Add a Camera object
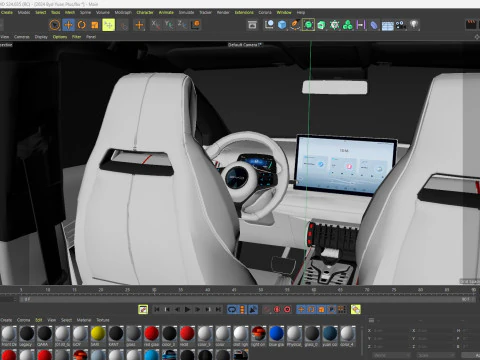This screenshot has height=360, width=480. click(x=401, y=25)
